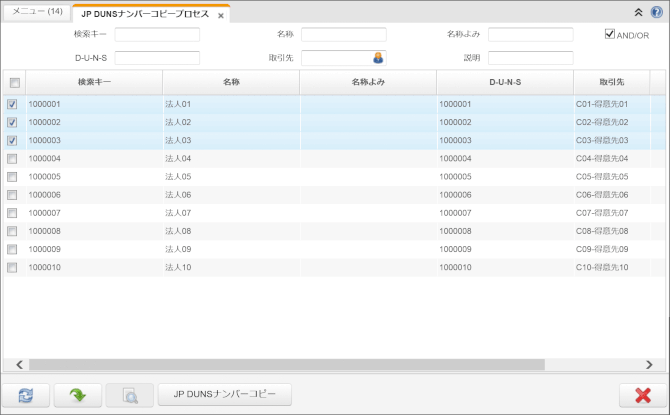The width and height of the screenshot is (670, 415).
Task: Focus the 名称よみ input field
Action: [530, 34]
